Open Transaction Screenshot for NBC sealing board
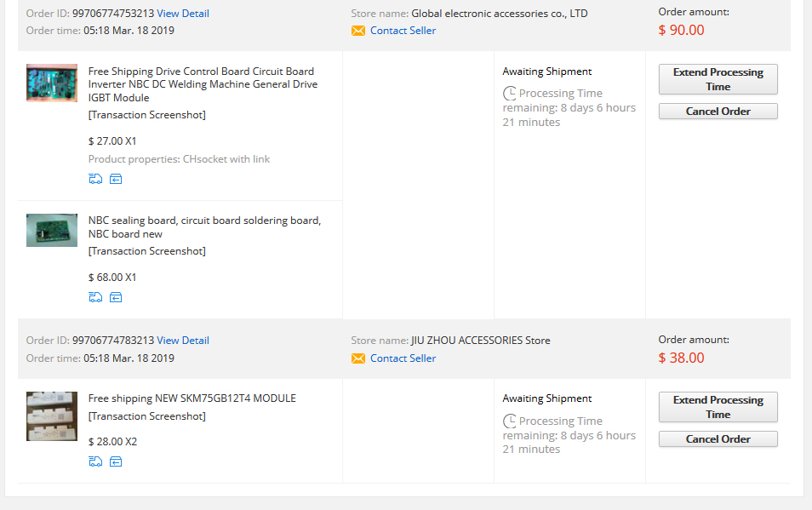Image resolution: width=812 pixels, height=510 pixels. tap(146, 251)
